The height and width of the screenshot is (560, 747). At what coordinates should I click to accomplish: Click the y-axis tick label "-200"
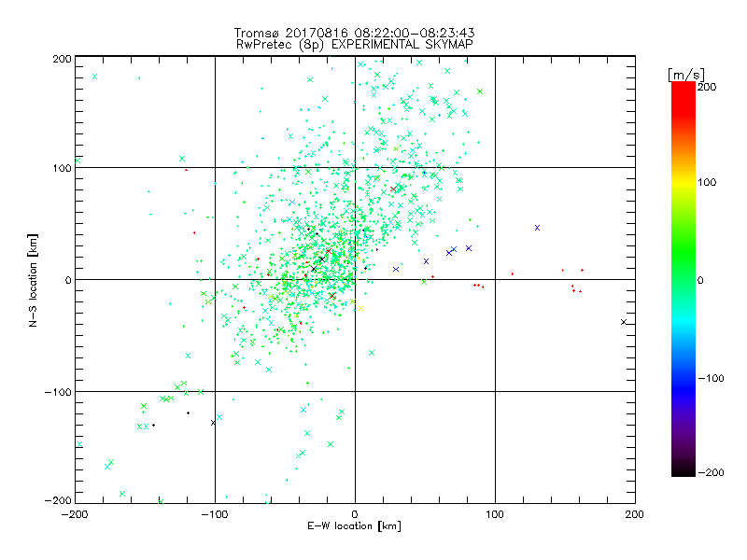point(58,501)
